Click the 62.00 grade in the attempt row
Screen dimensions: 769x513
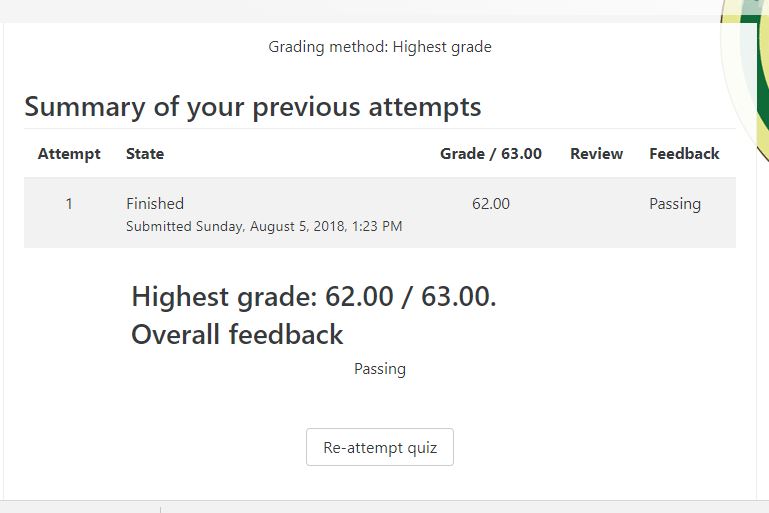pyautogui.click(x=491, y=204)
